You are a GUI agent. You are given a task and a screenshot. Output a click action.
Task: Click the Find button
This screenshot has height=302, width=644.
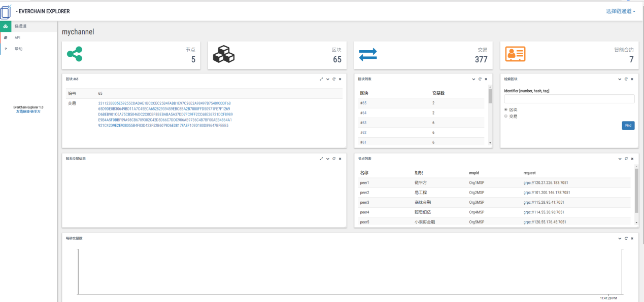point(628,125)
